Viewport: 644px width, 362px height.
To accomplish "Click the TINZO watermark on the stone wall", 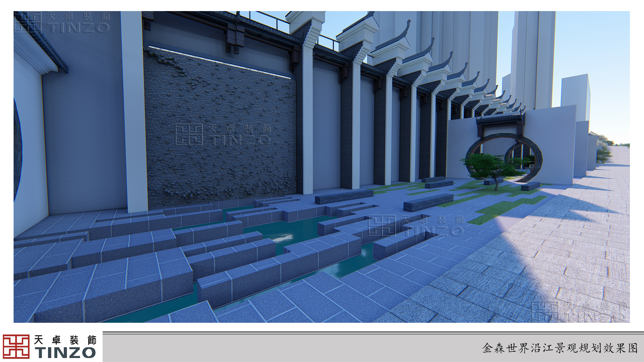I will coord(223,135).
